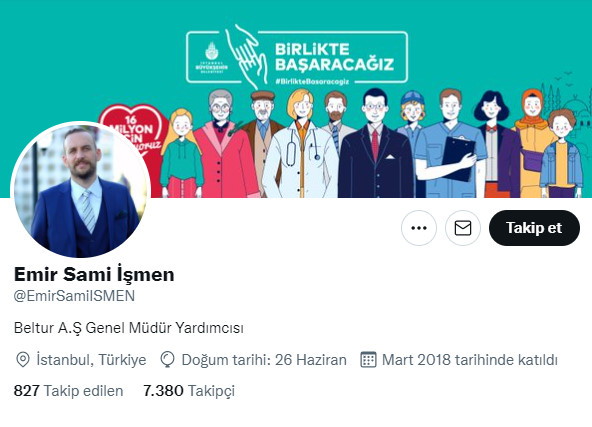Click the Doğum tarihi: 26 Haziran text

click(264, 359)
